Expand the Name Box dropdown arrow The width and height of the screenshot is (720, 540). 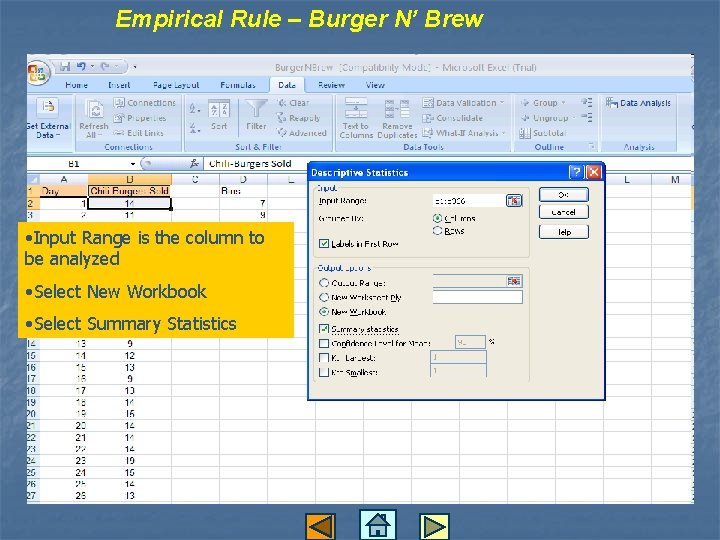pos(133,163)
